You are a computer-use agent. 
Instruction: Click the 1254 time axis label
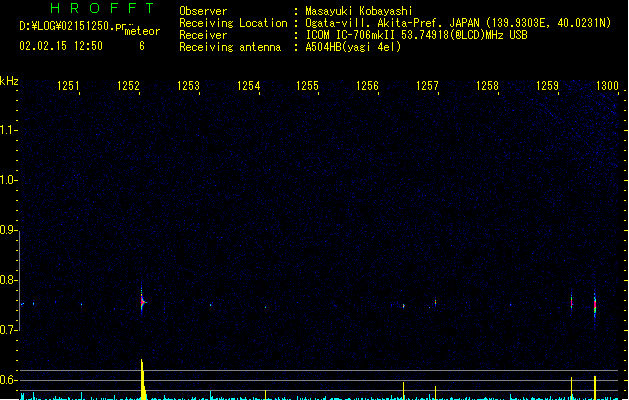click(248, 86)
